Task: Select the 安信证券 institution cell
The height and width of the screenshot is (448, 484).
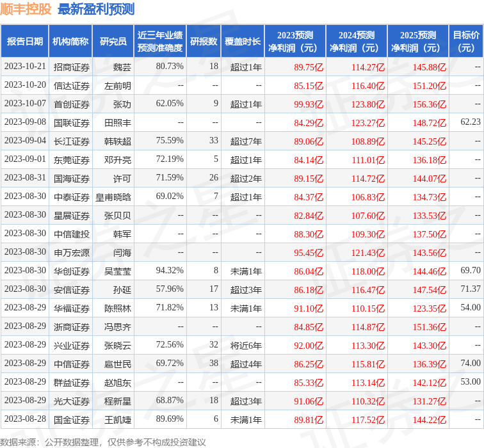Action: pos(72,290)
